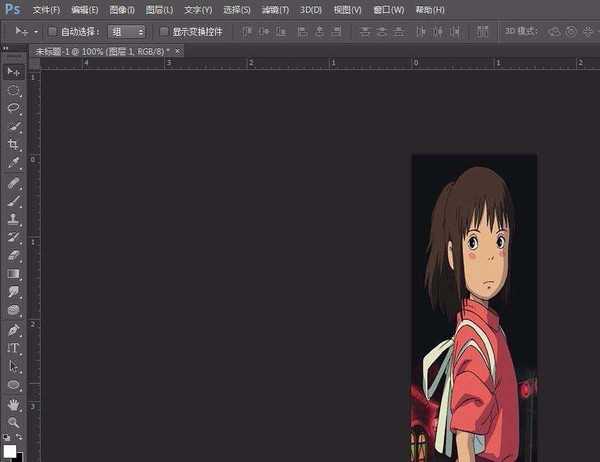Enable the 自动选择 checkbox
Screen dimensions: 600x462
(x=53, y=31)
